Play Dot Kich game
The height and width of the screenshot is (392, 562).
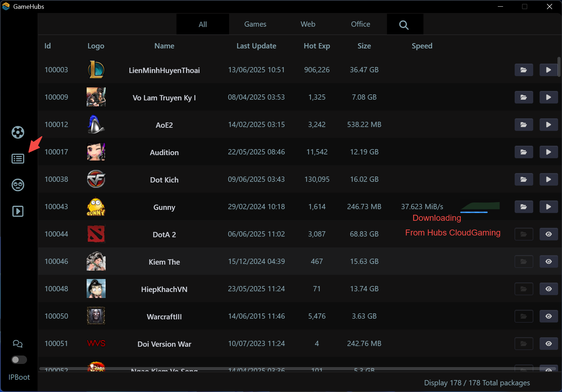548,179
